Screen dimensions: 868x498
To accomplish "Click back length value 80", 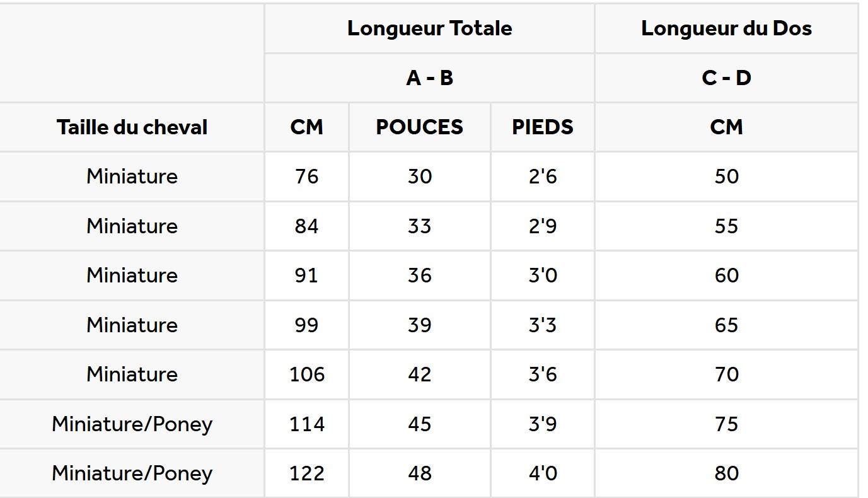I will [726, 473].
